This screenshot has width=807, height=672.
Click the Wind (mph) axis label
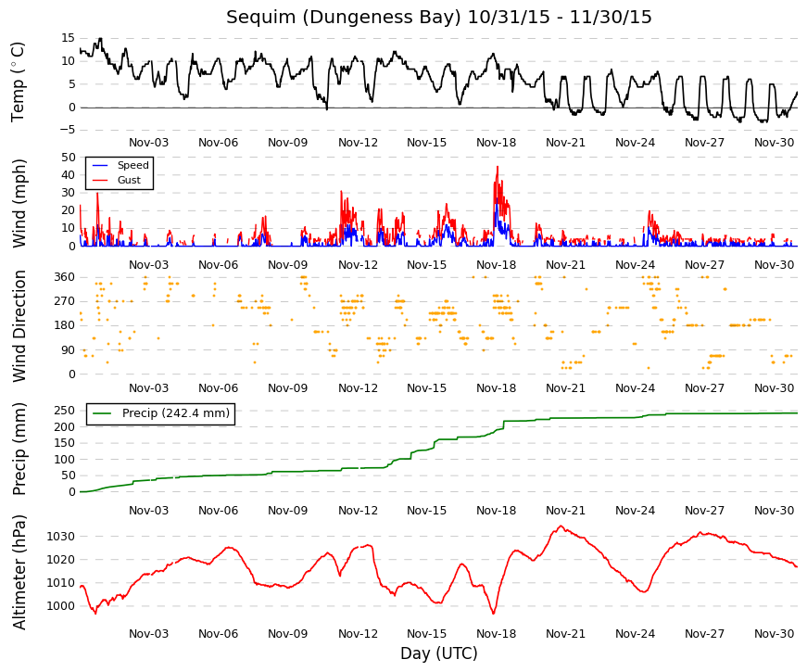[x=19, y=203]
